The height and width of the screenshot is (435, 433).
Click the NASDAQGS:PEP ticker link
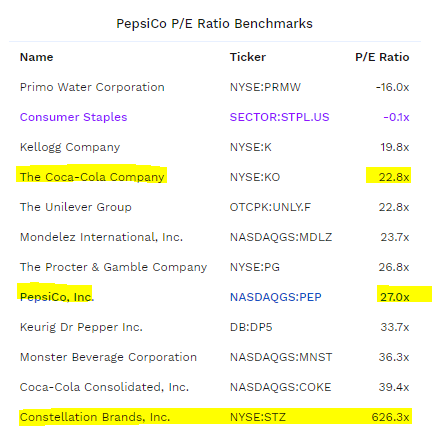(276, 297)
